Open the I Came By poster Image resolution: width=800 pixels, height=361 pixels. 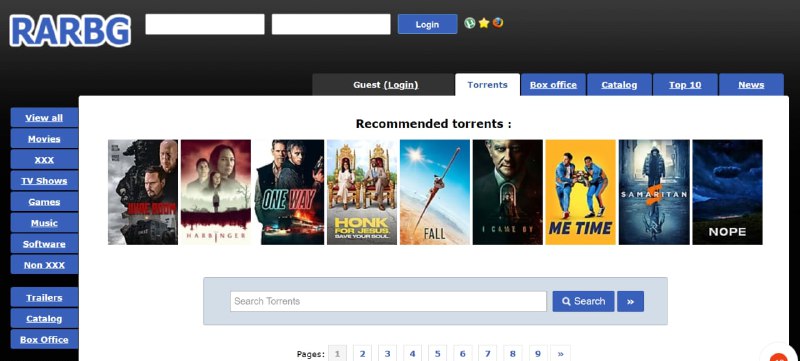pyautogui.click(x=508, y=192)
